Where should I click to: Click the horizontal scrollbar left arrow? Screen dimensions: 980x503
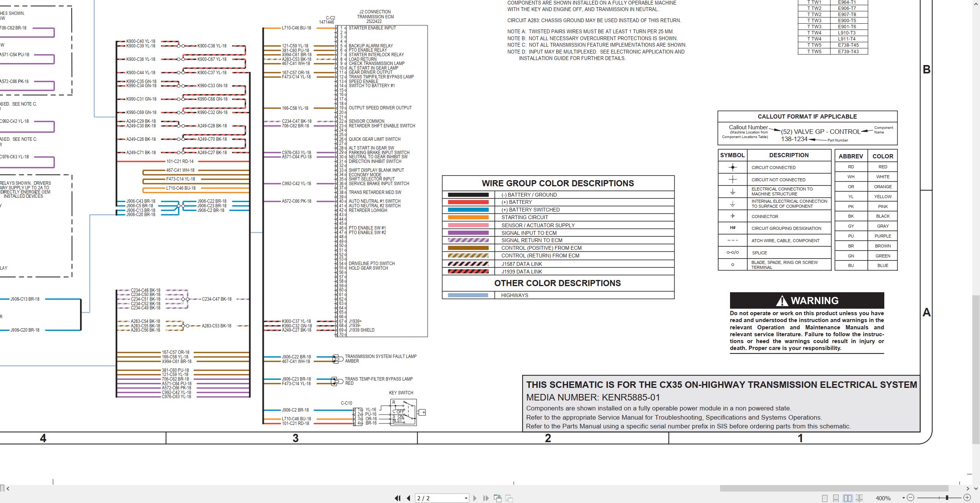tap(8, 488)
